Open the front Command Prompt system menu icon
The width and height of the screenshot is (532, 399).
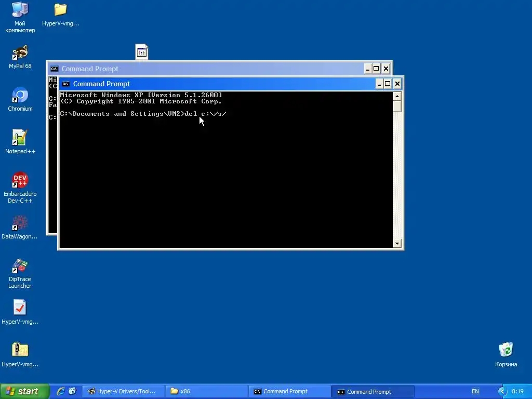tap(66, 84)
